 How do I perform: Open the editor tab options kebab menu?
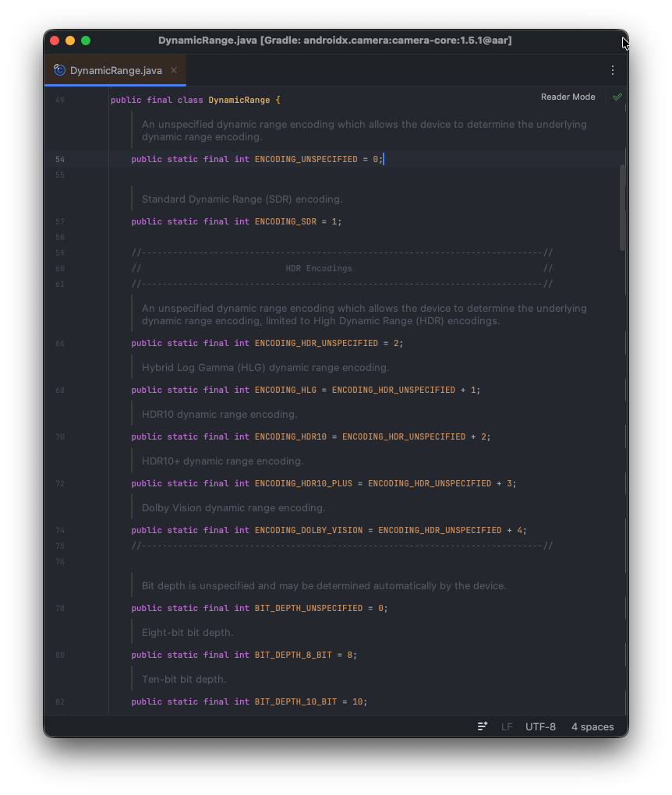coord(613,70)
